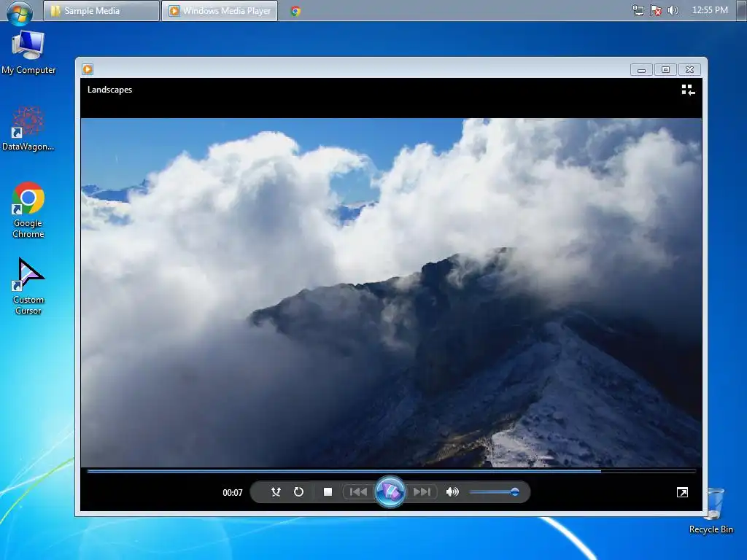
Task: Mute the player's speaker icon
Action: [x=452, y=492]
